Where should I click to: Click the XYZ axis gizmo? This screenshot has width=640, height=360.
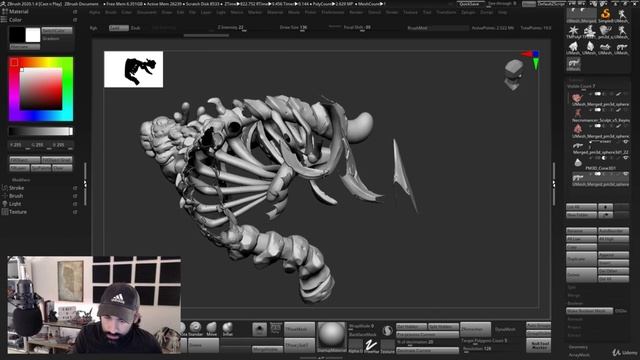click(532, 60)
